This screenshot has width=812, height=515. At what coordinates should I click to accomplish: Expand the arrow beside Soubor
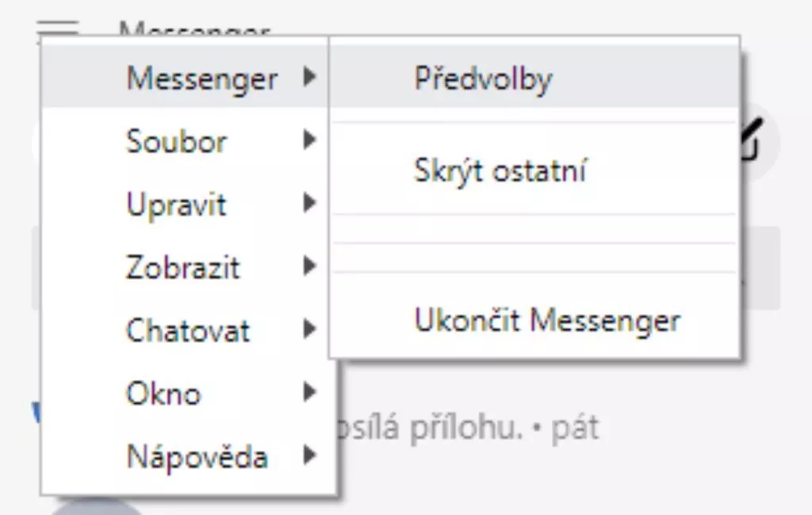click(309, 140)
